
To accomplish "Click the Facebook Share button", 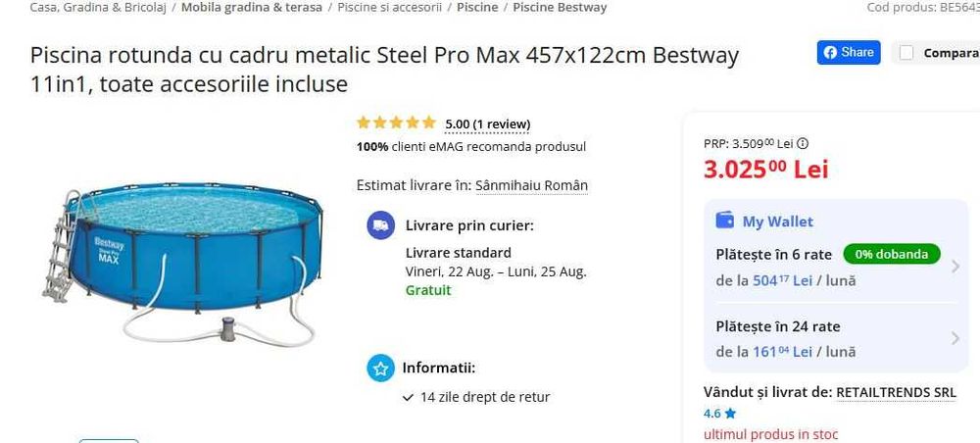I will pos(849,53).
